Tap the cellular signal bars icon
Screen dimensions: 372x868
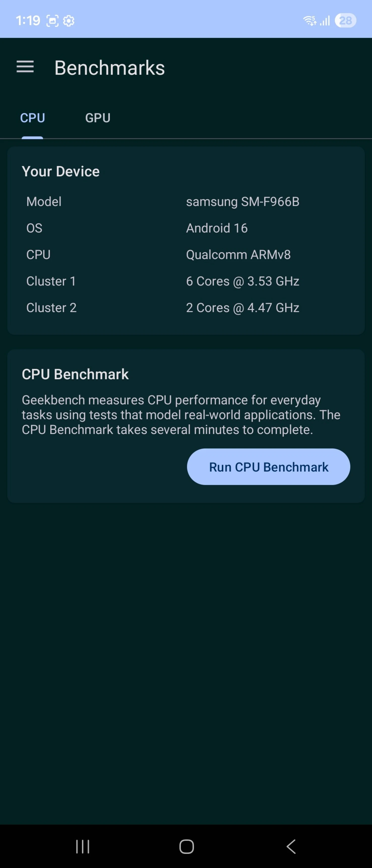[x=325, y=21]
